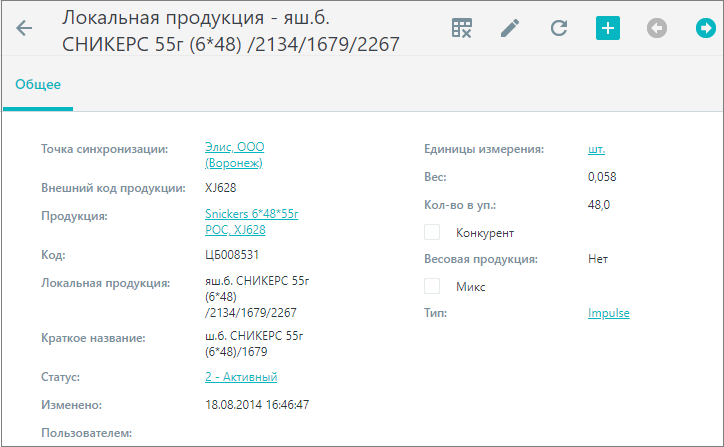Image resolution: width=724 pixels, height=447 pixels.
Task: Open the 2 - Активный status link
Action: click(241, 377)
